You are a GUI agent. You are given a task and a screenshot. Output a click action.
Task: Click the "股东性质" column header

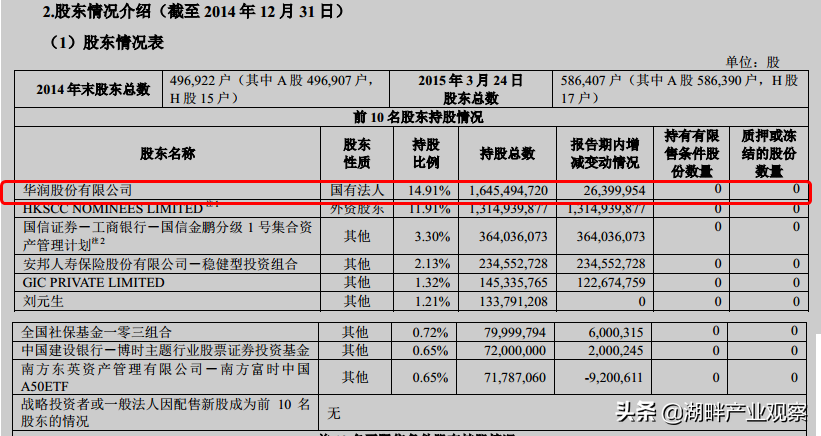point(357,154)
